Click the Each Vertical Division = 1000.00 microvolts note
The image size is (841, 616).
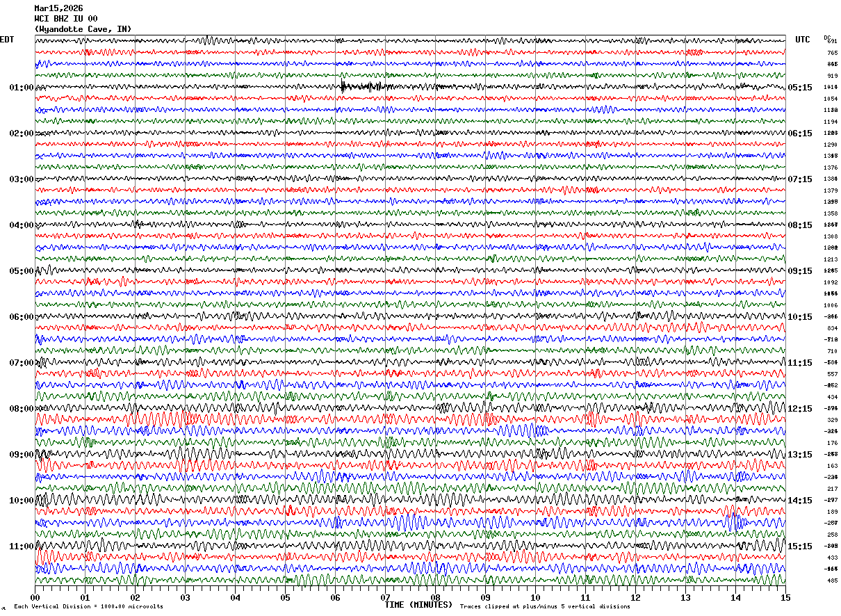pyautogui.click(x=88, y=606)
